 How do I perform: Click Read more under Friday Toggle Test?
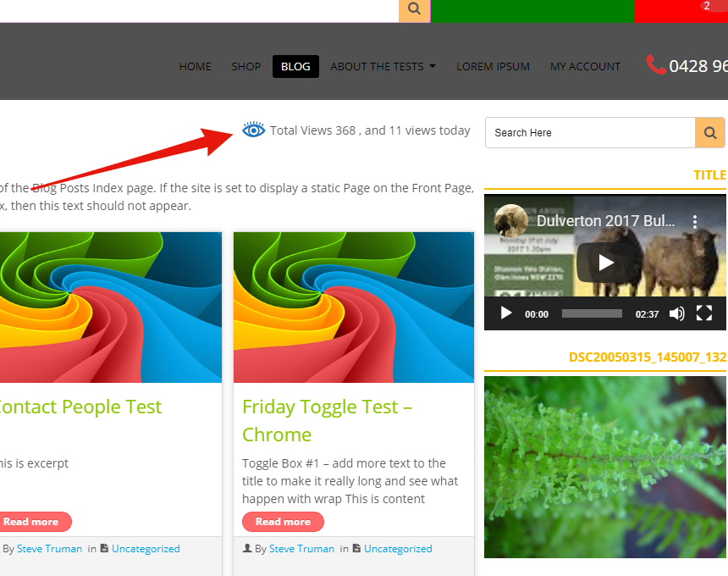pyautogui.click(x=282, y=521)
